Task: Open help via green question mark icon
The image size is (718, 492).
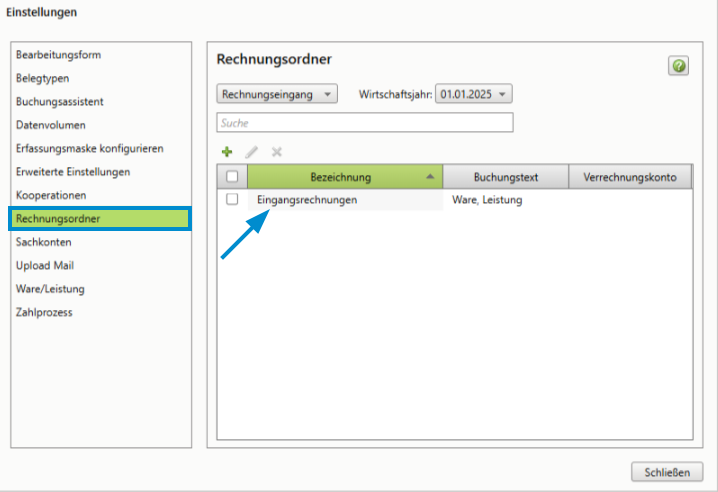Action: (x=679, y=66)
